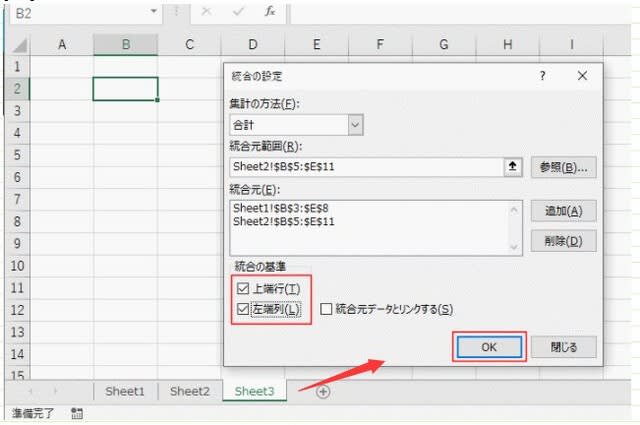Screen dimensions: 640x425
Task: Expand the Name Box dropdown arrow
Action: (153, 11)
